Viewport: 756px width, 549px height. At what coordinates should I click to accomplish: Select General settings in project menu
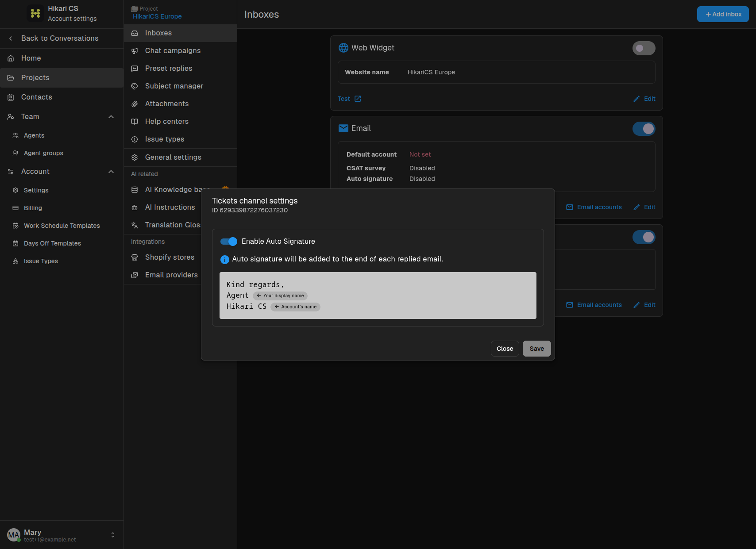[x=180, y=157]
